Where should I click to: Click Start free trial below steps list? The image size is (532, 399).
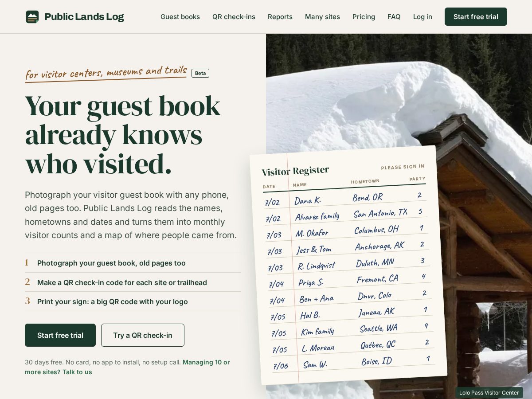(x=60, y=335)
